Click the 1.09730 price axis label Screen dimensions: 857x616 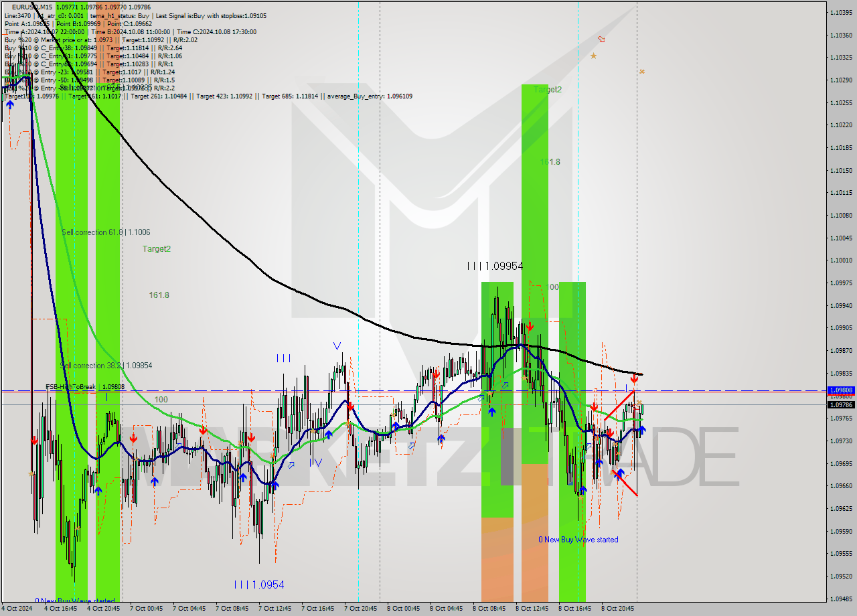pyautogui.click(x=841, y=441)
